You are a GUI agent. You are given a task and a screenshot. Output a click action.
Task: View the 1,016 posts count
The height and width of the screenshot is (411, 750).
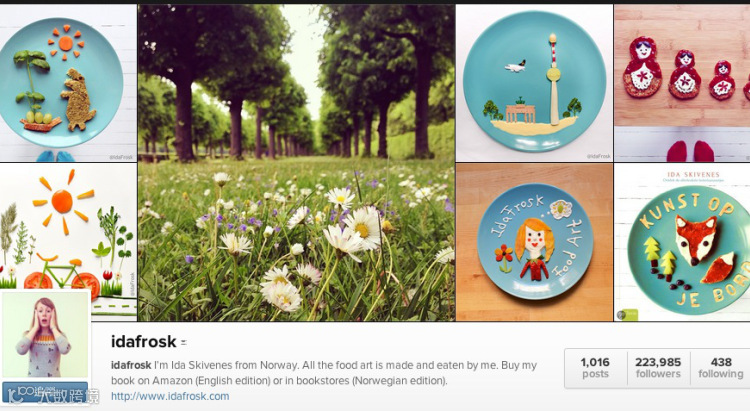point(595,367)
